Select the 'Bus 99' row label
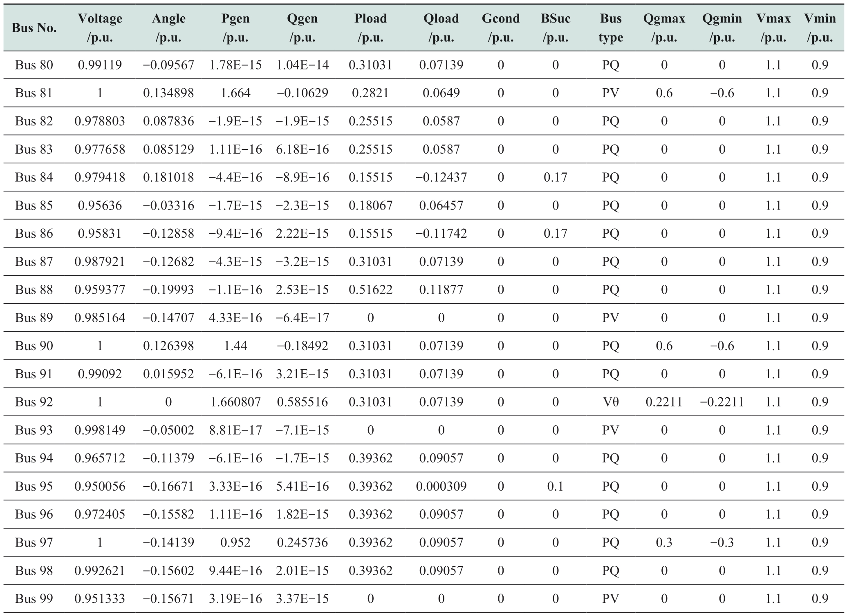 click(x=34, y=599)
